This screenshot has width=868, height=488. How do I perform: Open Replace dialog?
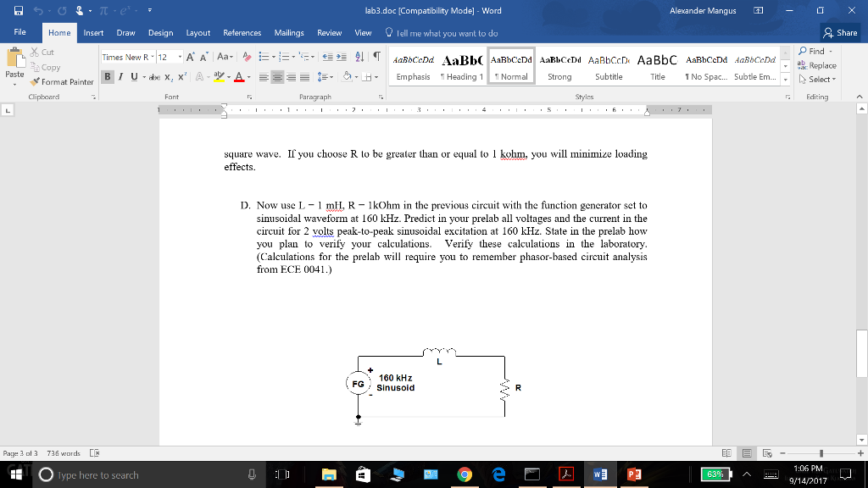818,64
